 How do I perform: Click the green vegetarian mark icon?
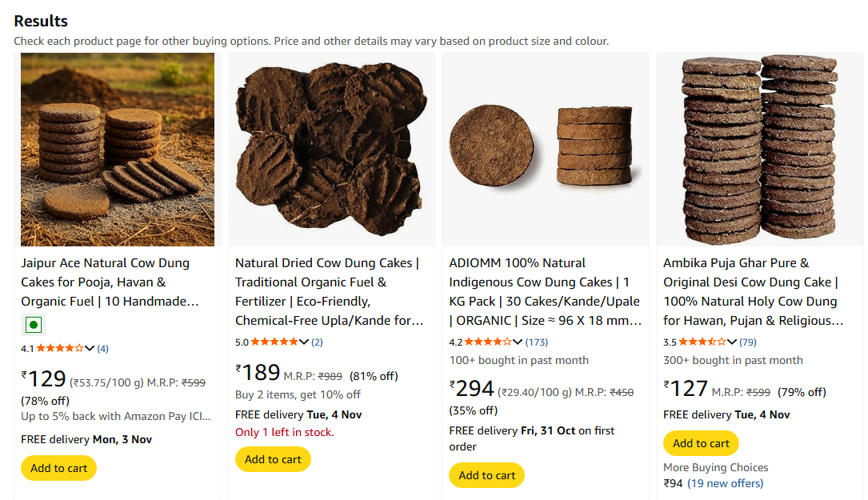(33, 325)
